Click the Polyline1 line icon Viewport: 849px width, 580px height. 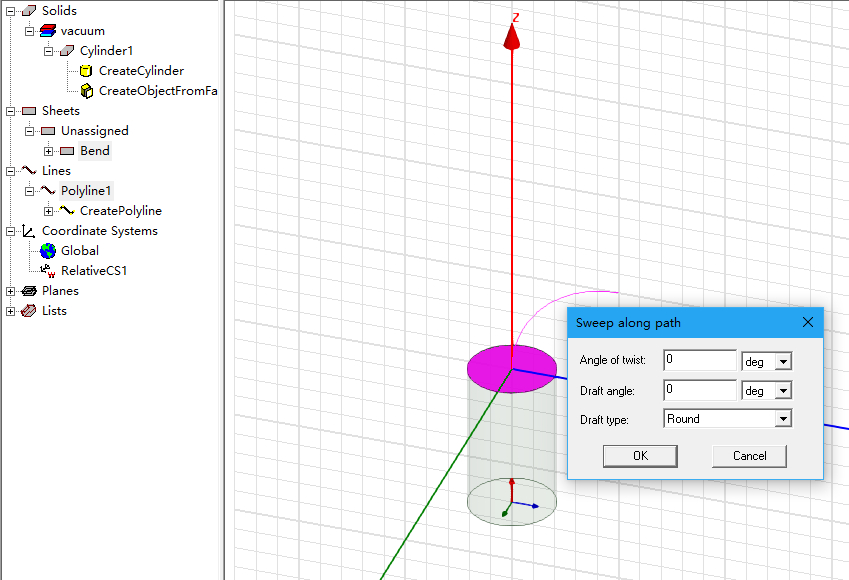point(48,191)
